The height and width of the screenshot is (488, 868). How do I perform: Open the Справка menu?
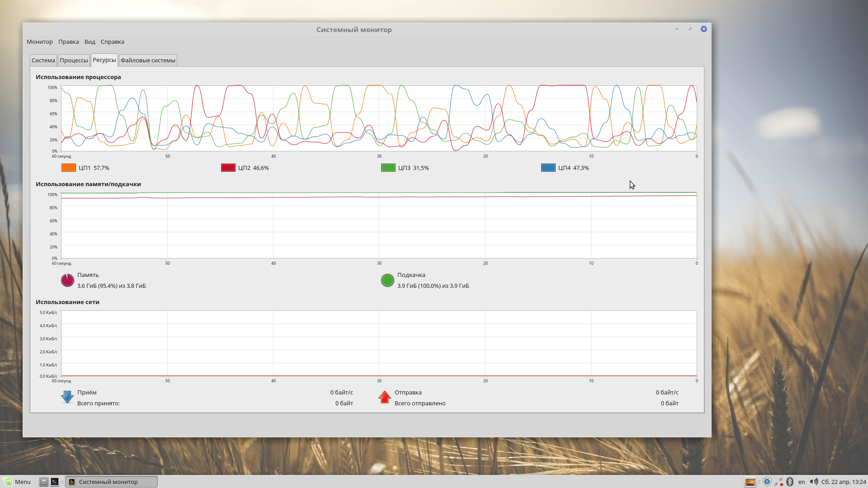tap(113, 42)
